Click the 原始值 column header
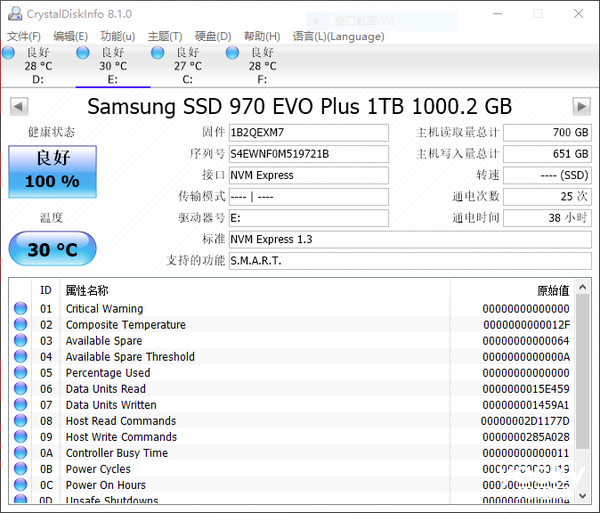This screenshot has height=513, width=600. tap(512, 290)
